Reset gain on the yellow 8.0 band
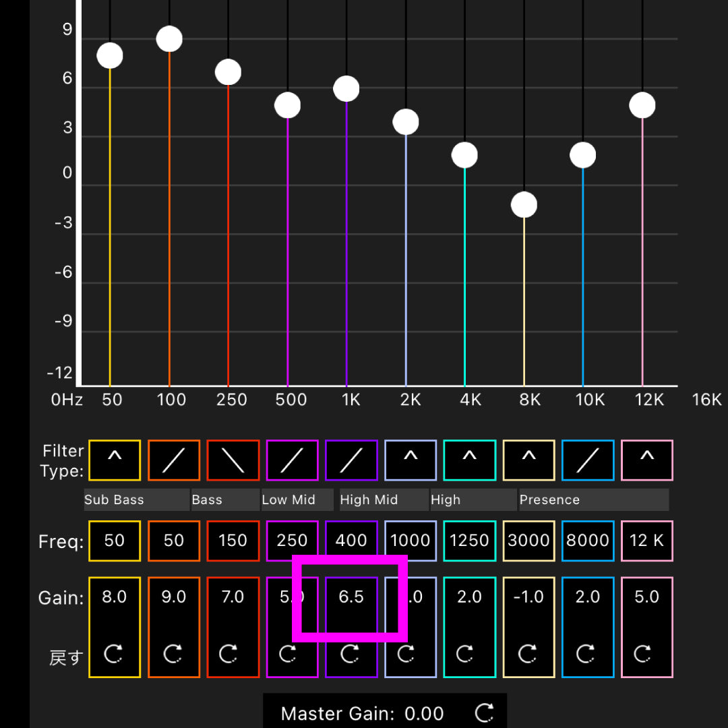 (114, 653)
